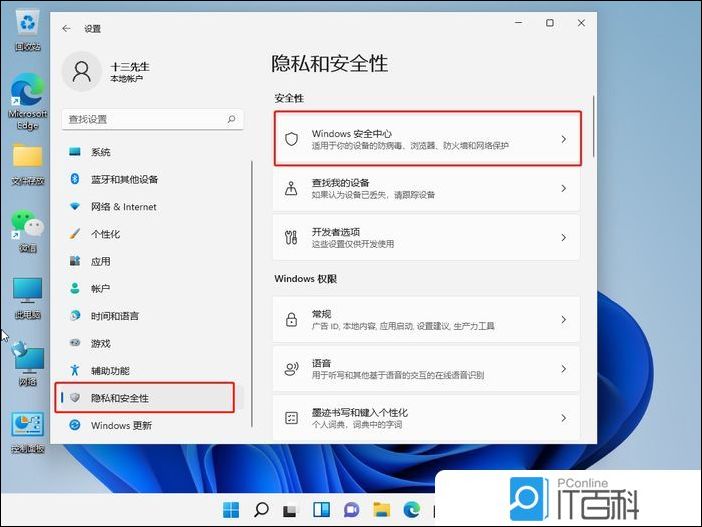Screen dimensions: 702x527
Task: Click the paintbrush icon for 个性化
Action: 75,234
